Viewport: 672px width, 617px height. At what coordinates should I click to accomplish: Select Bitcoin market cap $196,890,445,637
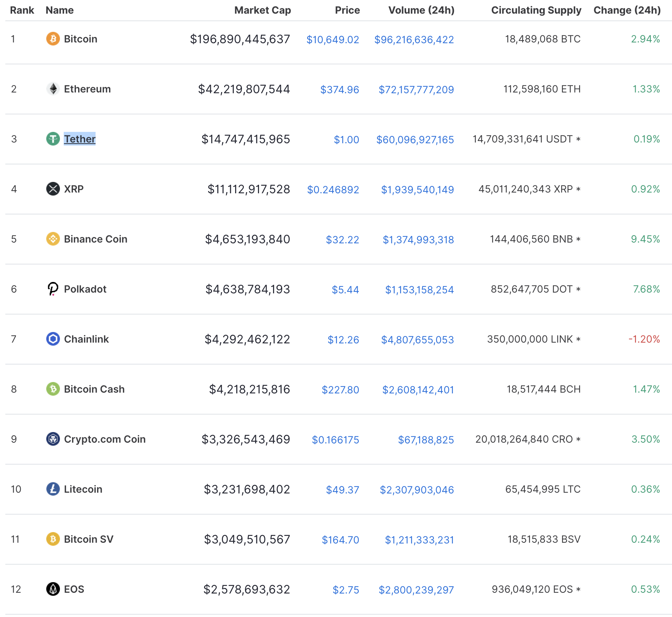240,39
